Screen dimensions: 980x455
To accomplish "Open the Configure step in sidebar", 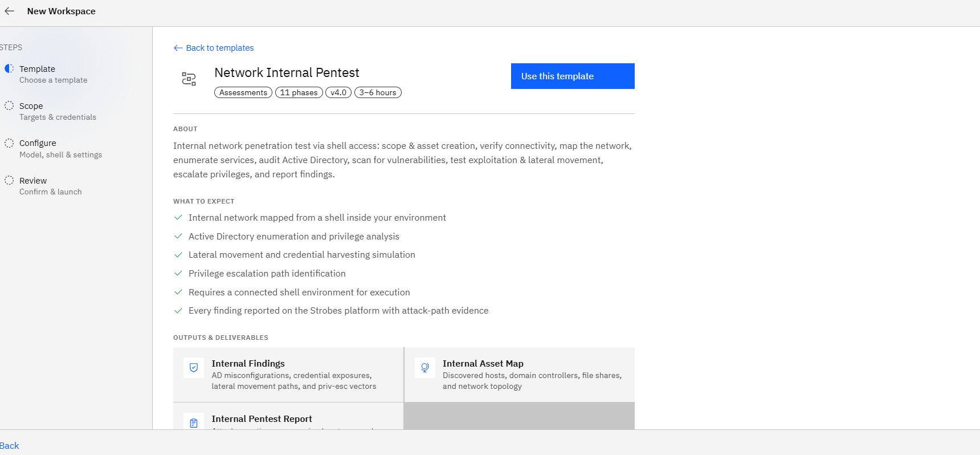I will 60,149.
